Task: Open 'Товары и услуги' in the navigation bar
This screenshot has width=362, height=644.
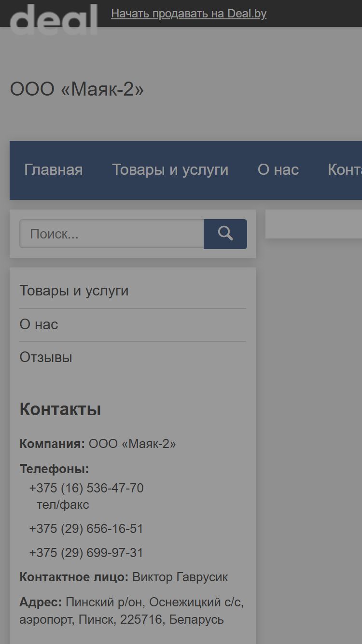Action: (170, 170)
